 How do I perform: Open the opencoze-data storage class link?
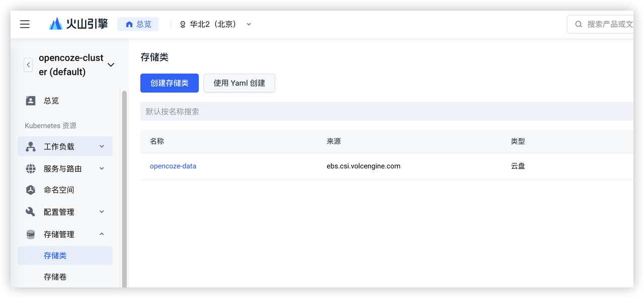tap(173, 166)
